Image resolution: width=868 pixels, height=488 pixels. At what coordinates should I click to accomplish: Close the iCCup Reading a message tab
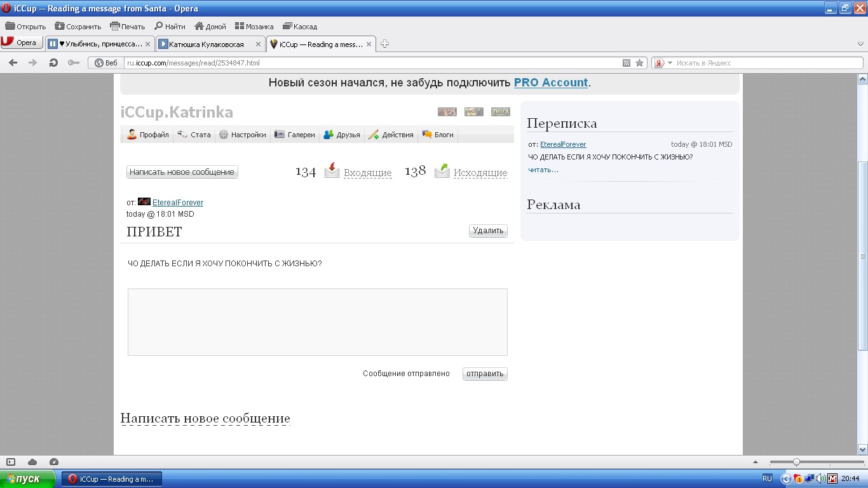tap(369, 44)
